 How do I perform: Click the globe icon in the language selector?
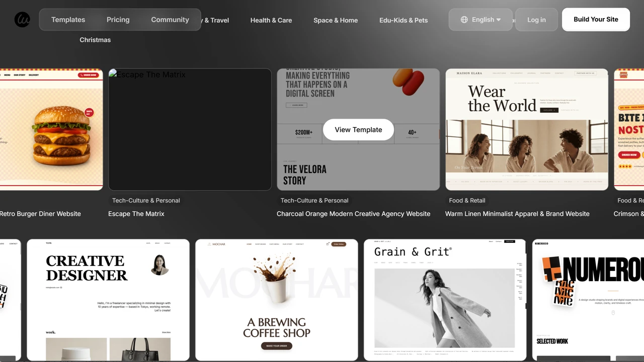click(464, 20)
